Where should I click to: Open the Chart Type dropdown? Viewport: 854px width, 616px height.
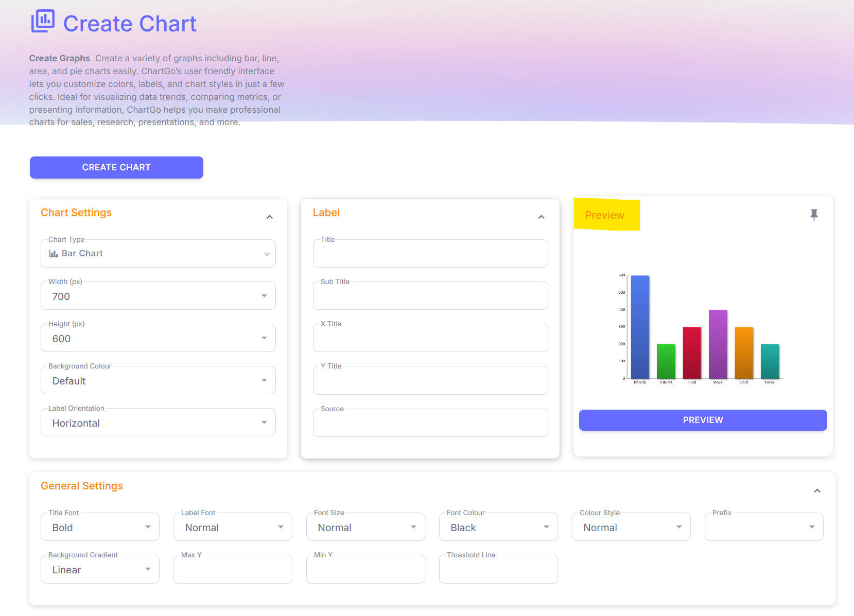pyautogui.click(x=158, y=254)
